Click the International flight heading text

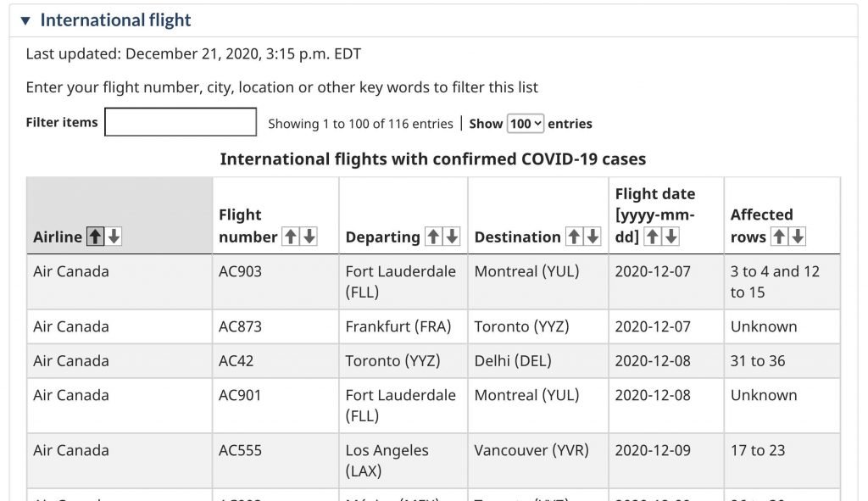115,20
